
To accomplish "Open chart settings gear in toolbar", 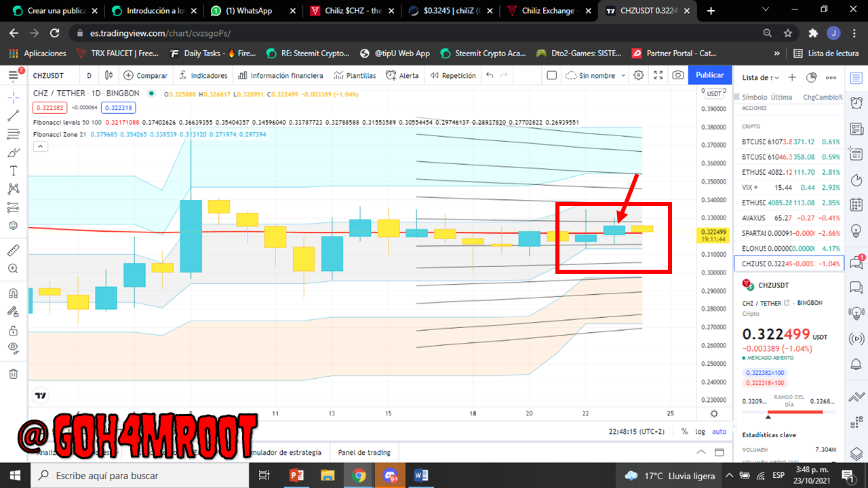I will click(638, 75).
